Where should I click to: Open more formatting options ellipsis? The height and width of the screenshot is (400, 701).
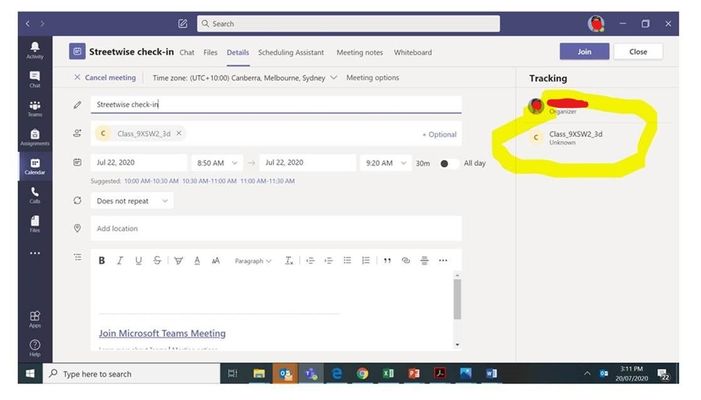pyautogui.click(x=443, y=261)
